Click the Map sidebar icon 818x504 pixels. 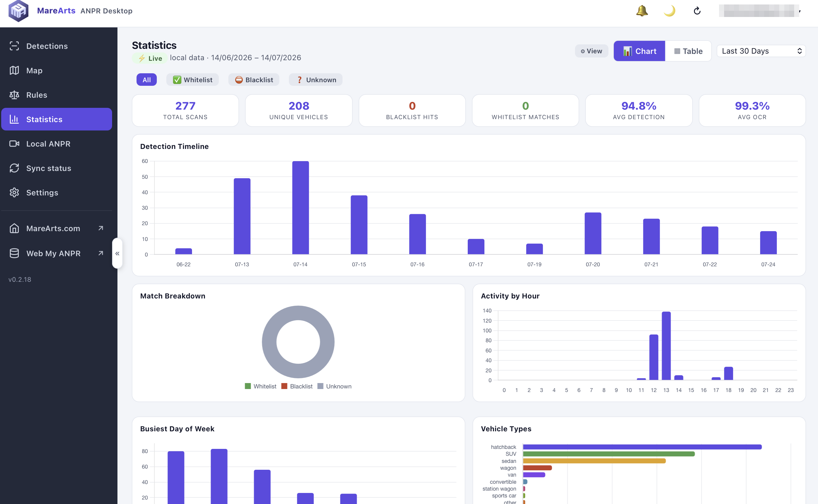tap(14, 70)
